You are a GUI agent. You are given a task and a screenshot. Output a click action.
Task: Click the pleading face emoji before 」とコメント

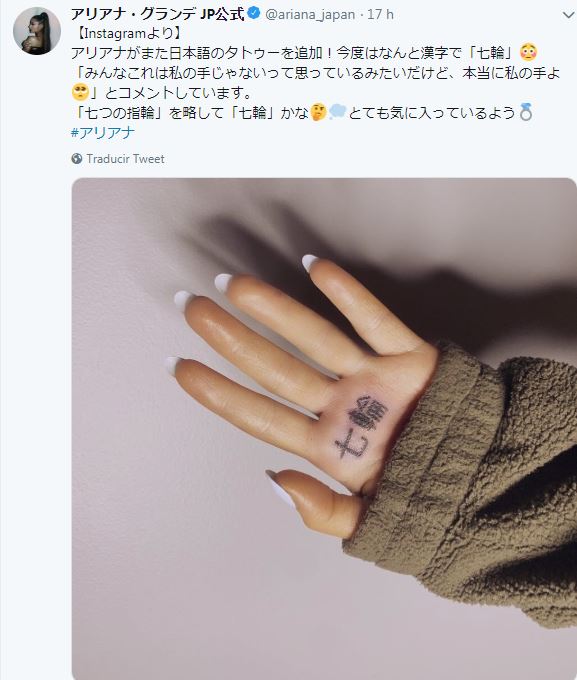pyautogui.click(x=80, y=92)
